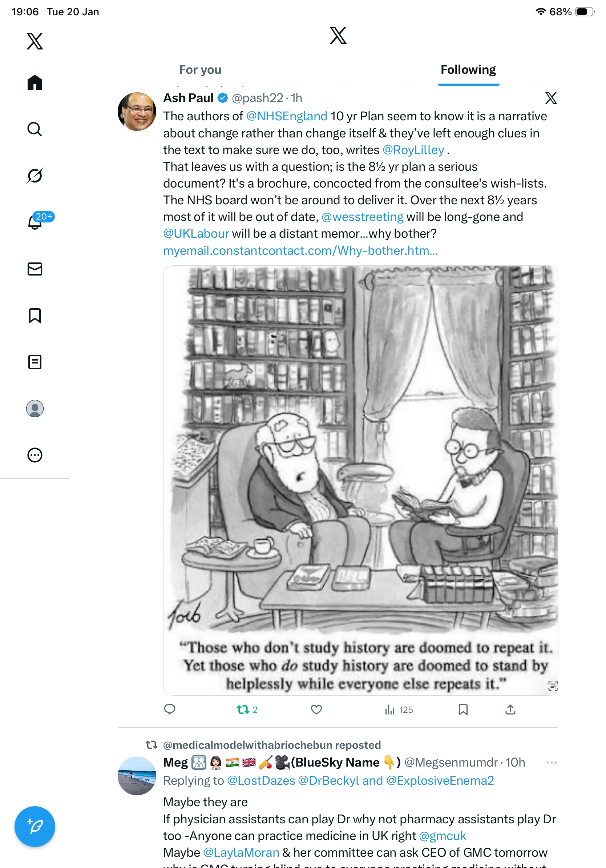Open Lists icon in sidebar
This screenshot has width=606, height=868.
click(35, 362)
